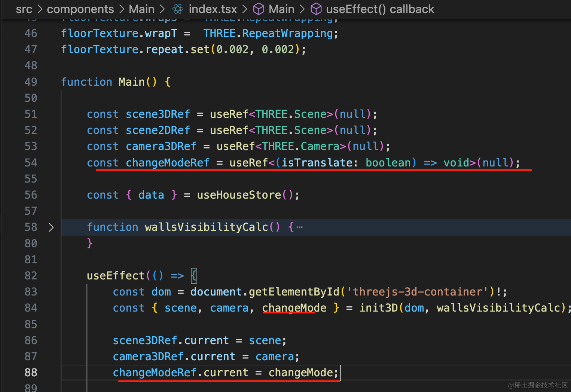Click line number 88 in the gutter
The image size is (571, 392).
(31, 373)
